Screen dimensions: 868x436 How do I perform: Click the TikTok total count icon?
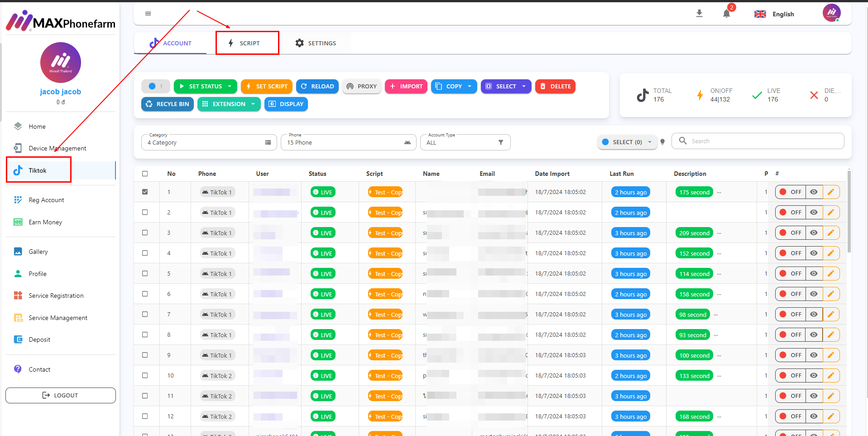(x=643, y=95)
